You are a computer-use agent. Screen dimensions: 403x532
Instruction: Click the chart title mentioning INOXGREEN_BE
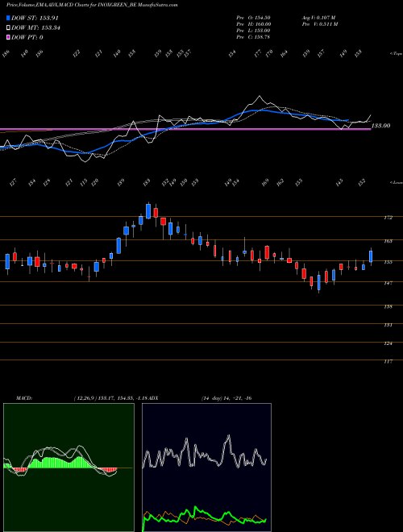(92, 5)
